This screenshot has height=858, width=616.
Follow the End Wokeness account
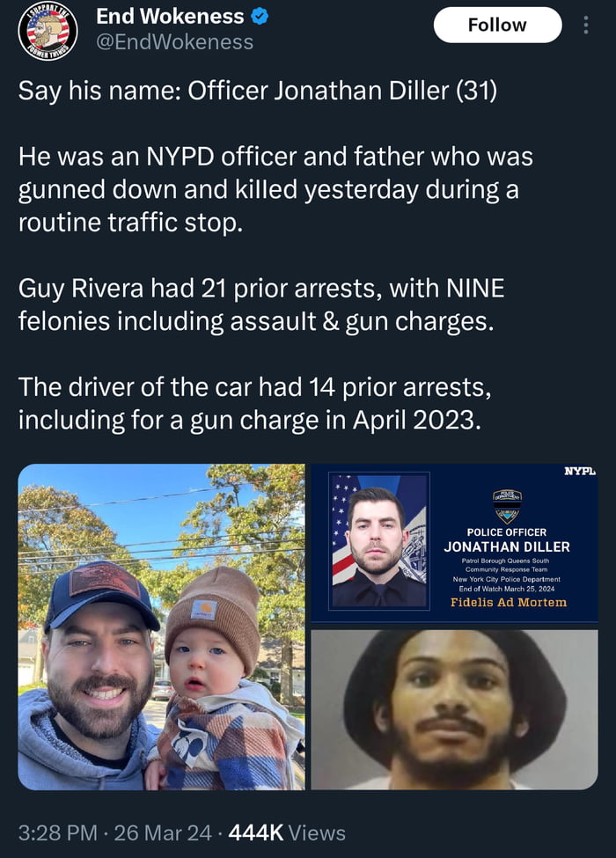[497, 25]
